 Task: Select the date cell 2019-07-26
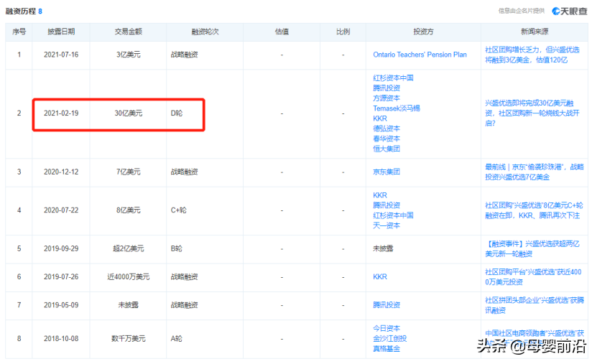pos(61,277)
